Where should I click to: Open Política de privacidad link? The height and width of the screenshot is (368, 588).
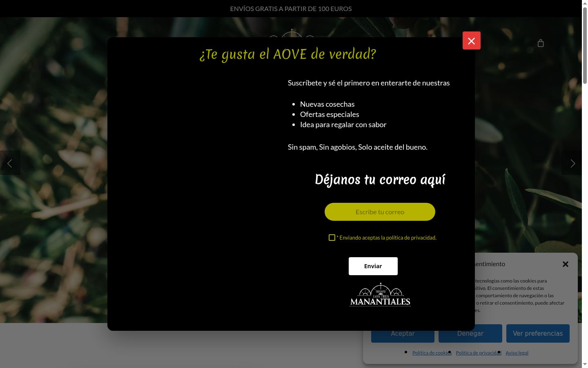point(479,353)
